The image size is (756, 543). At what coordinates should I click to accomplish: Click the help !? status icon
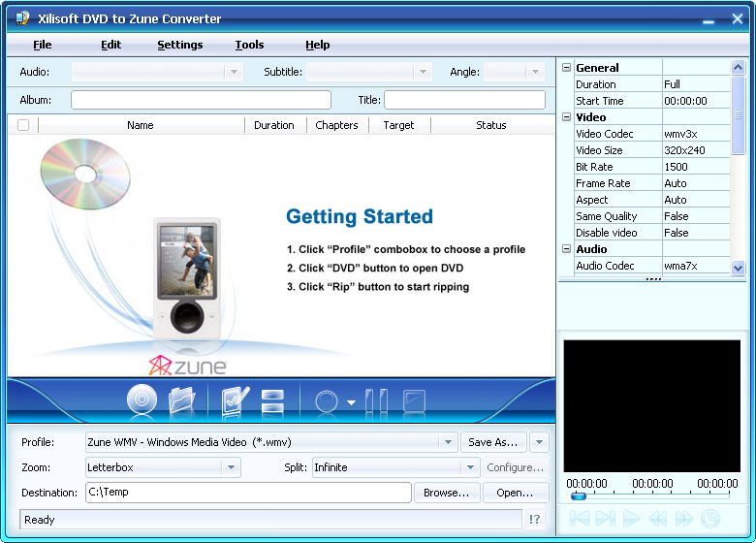click(534, 520)
